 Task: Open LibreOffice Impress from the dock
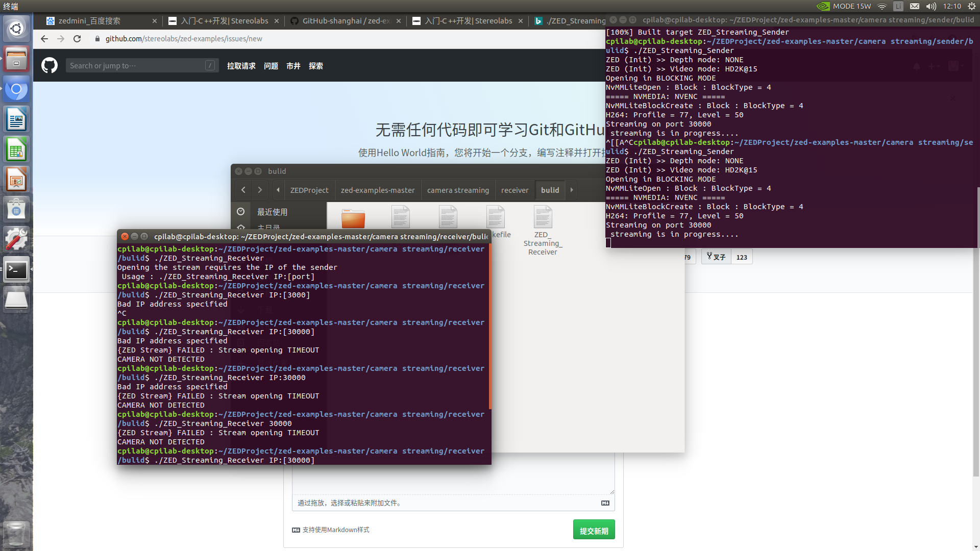tap(16, 179)
